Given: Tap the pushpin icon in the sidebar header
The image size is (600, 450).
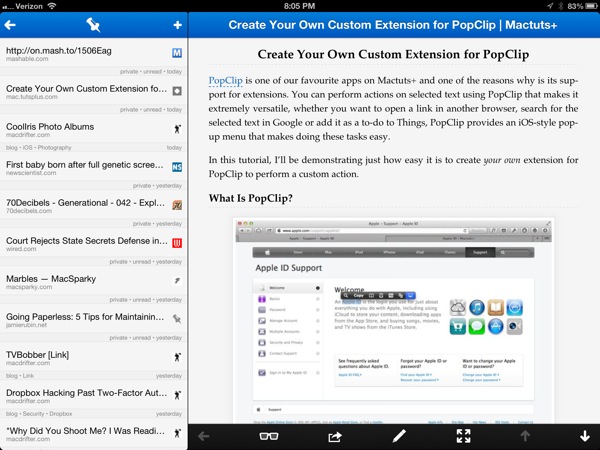Looking at the screenshot, I should tap(93, 25).
